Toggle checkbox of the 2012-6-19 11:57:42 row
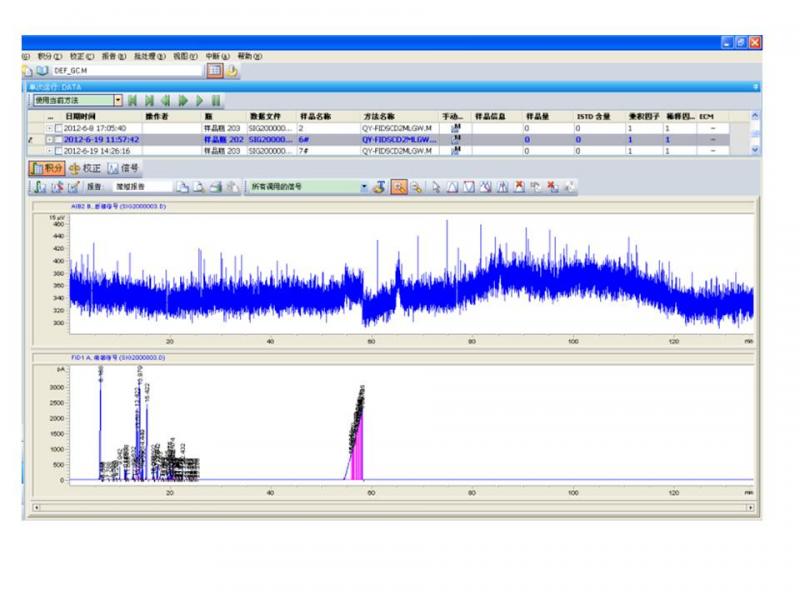Viewport: 800px width, 600px height. coord(58,140)
